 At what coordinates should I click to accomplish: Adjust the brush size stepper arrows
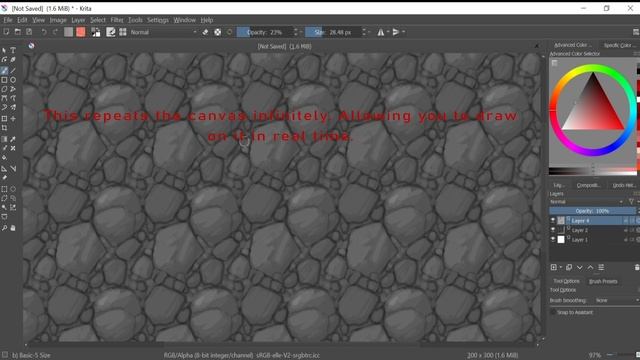364,32
